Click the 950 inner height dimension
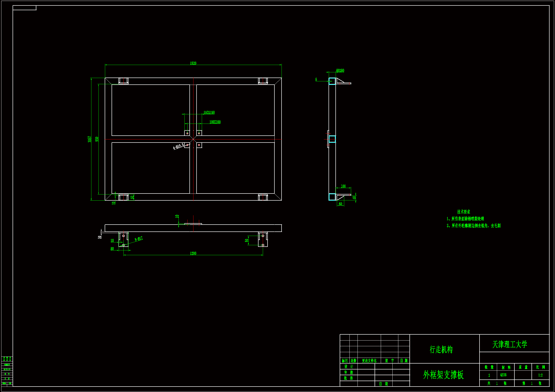 coord(97,139)
